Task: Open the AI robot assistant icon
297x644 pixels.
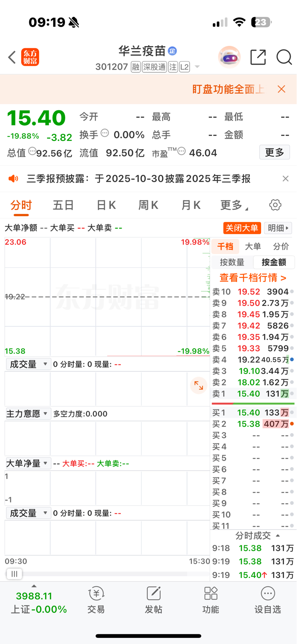Action: [x=229, y=57]
